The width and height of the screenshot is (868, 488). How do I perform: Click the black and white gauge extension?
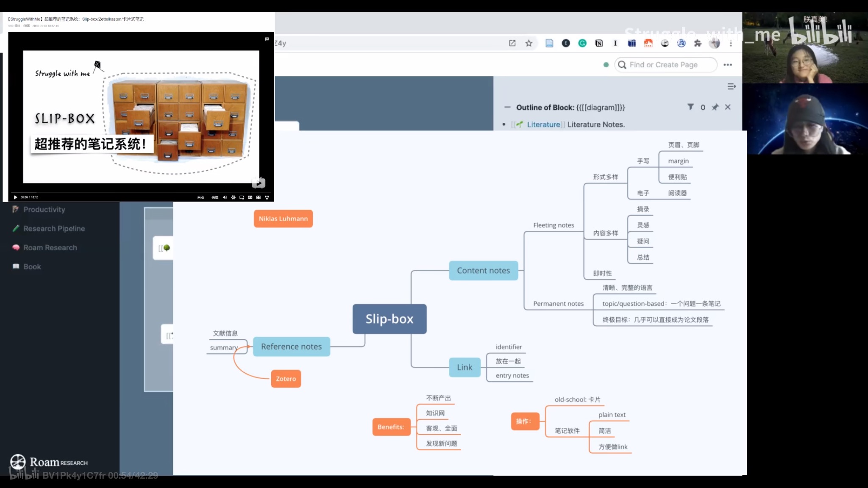pos(665,43)
